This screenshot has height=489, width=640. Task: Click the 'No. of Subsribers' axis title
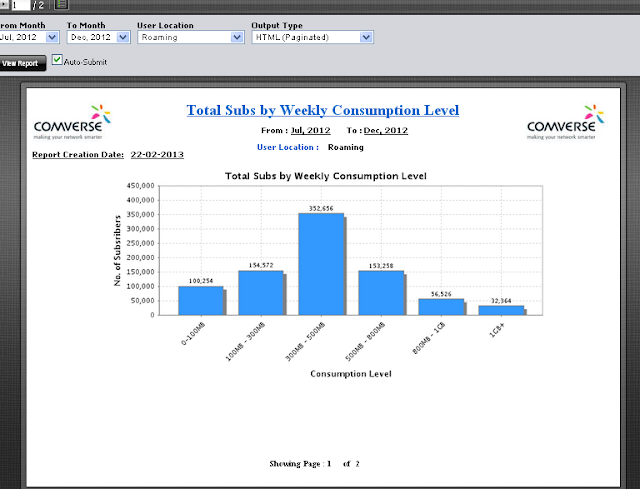pyautogui.click(x=118, y=251)
